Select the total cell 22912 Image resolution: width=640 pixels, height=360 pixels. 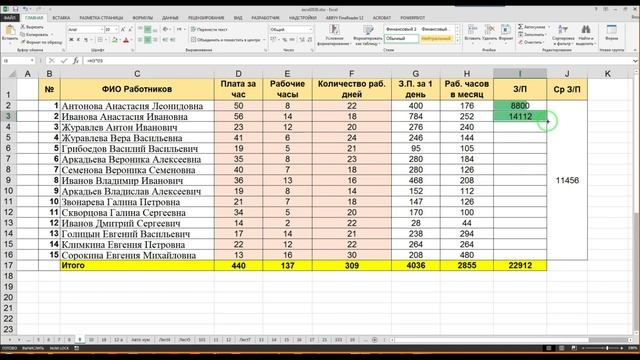click(x=520, y=265)
